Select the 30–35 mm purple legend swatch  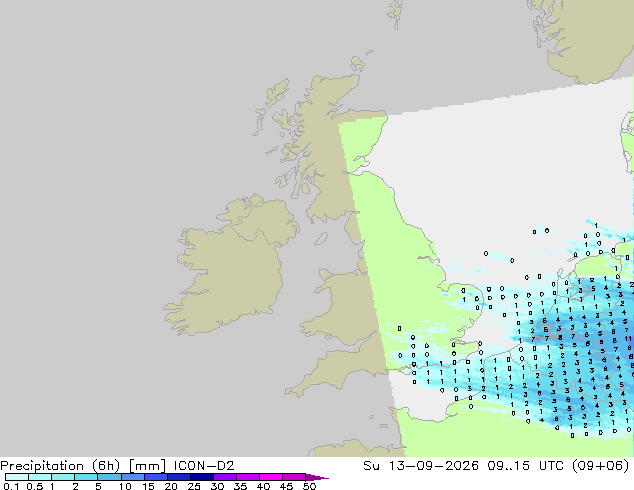[225, 477]
